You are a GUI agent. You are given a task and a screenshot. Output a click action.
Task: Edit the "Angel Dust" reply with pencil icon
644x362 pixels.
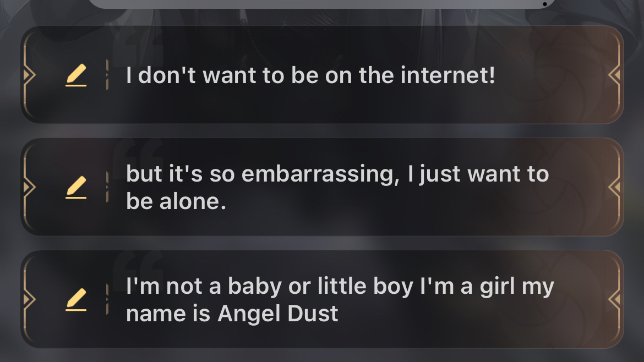point(76,299)
